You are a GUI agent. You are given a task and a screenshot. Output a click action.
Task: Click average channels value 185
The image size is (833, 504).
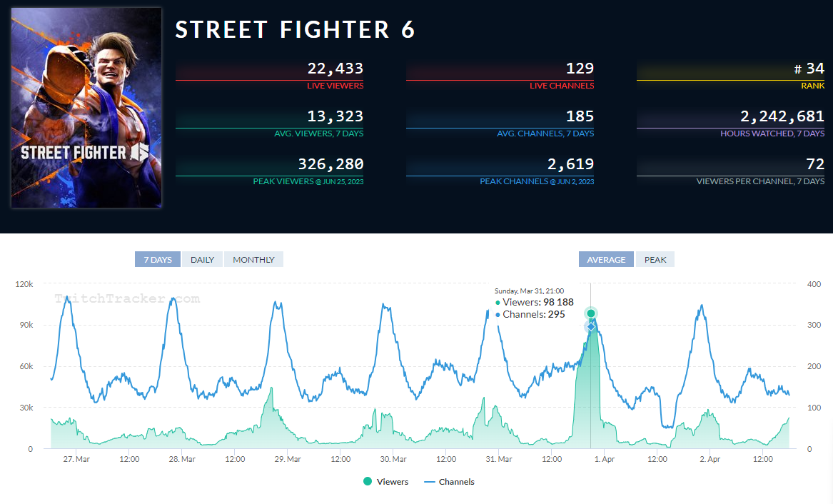click(580, 116)
